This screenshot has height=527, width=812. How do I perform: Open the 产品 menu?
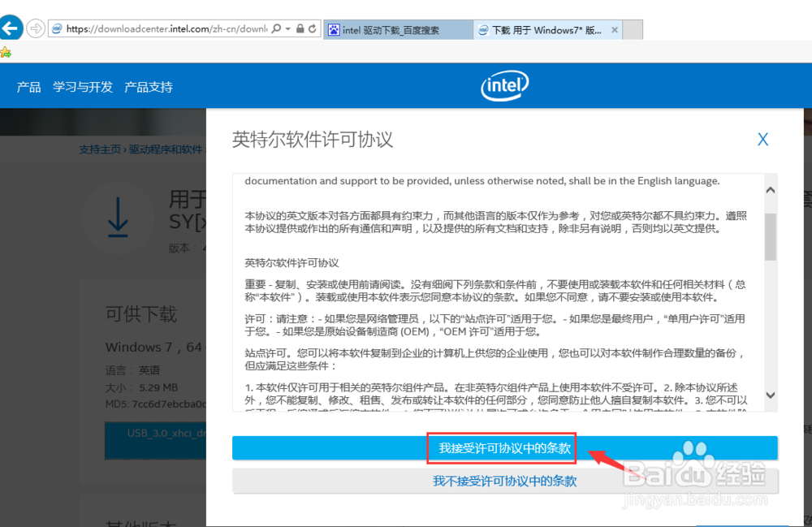coord(28,87)
